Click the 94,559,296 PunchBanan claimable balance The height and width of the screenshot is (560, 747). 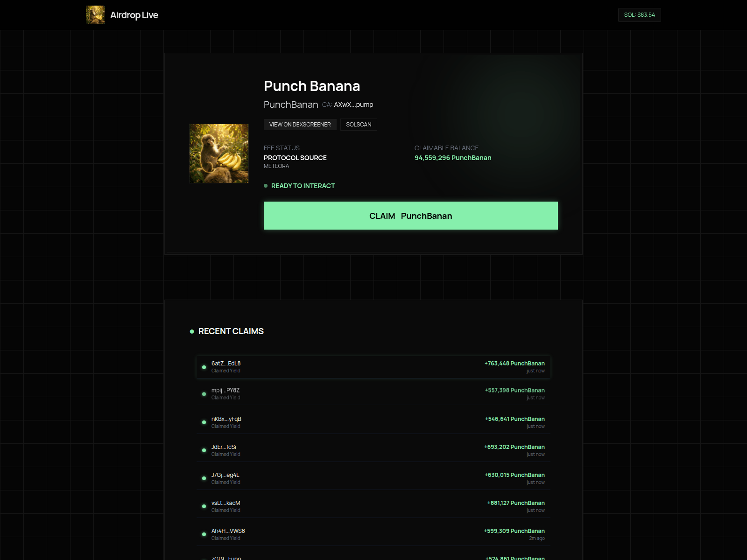pyautogui.click(x=453, y=158)
